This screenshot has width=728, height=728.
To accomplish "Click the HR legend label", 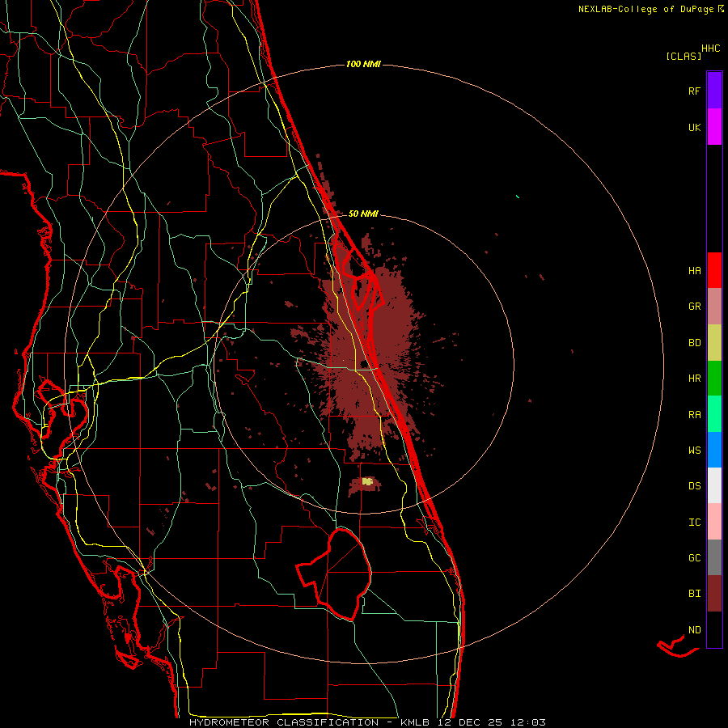I will pyautogui.click(x=694, y=379).
